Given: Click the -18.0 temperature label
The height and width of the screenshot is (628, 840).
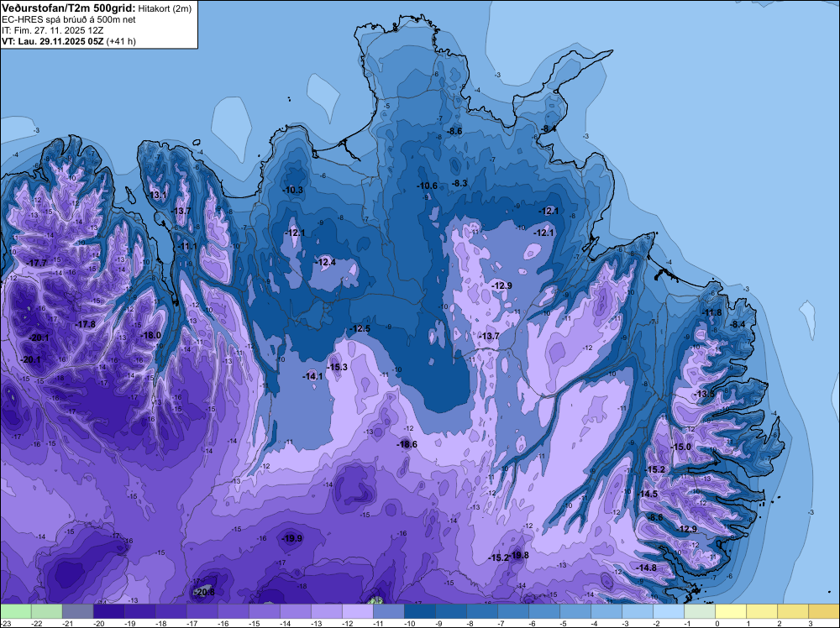Looking at the screenshot, I should coord(150,335).
